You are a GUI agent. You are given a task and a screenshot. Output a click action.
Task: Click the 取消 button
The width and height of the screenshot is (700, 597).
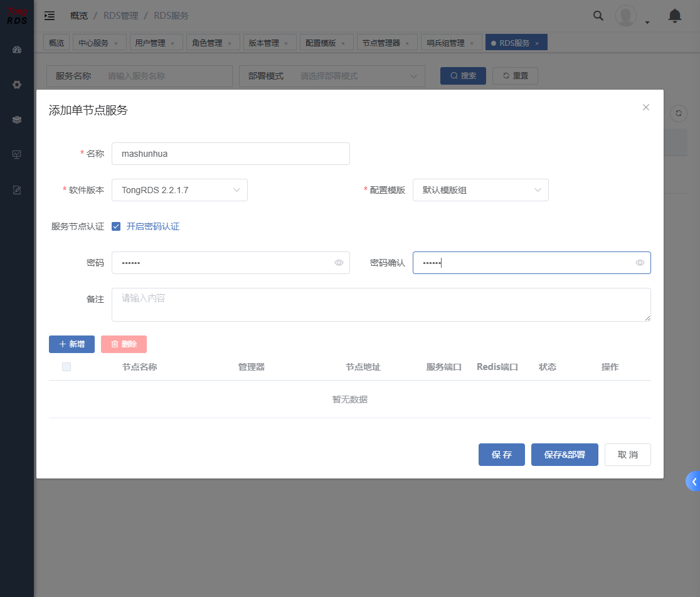(628, 455)
